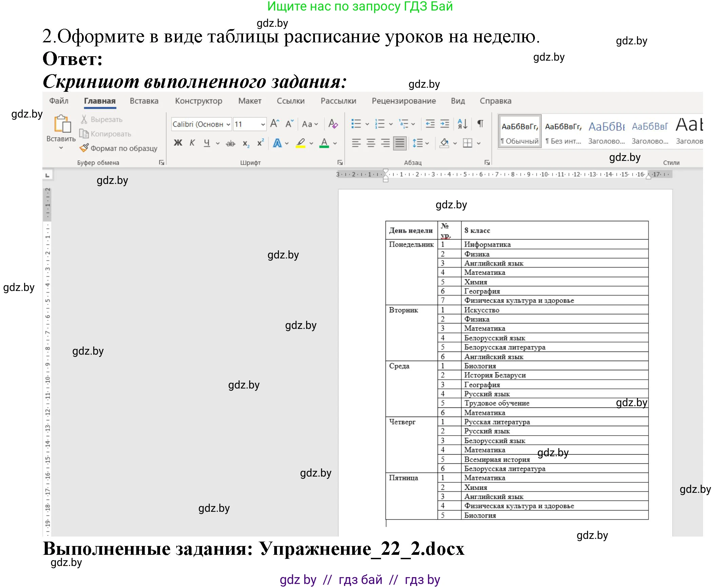This screenshot has width=721, height=588.
Task: Apply text highlight color
Action: [x=301, y=143]
